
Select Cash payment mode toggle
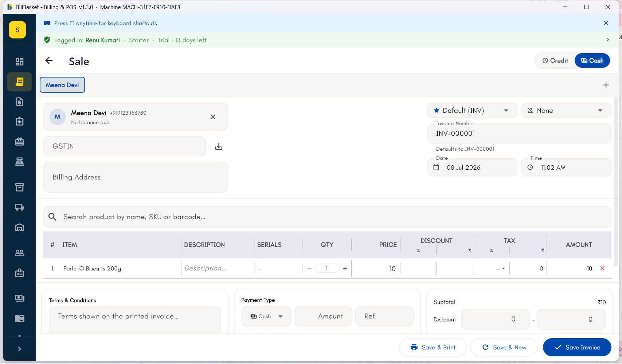pyautogui.click(x=592, y=60)
